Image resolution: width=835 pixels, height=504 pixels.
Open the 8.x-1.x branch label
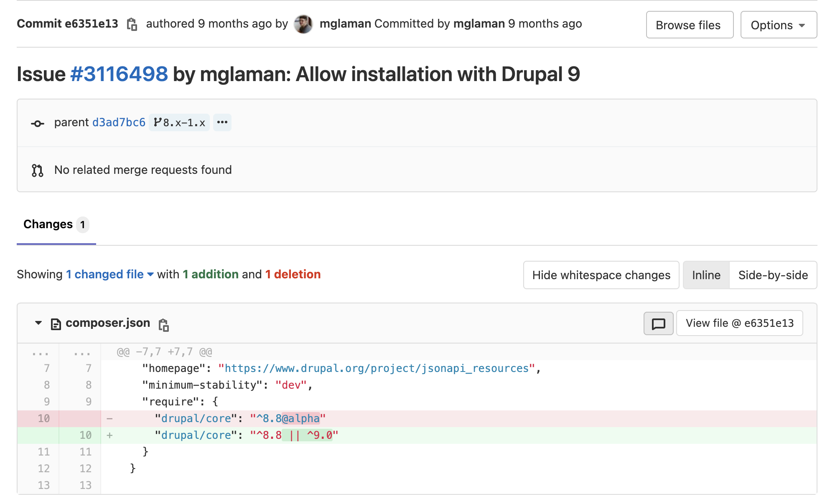179,122
